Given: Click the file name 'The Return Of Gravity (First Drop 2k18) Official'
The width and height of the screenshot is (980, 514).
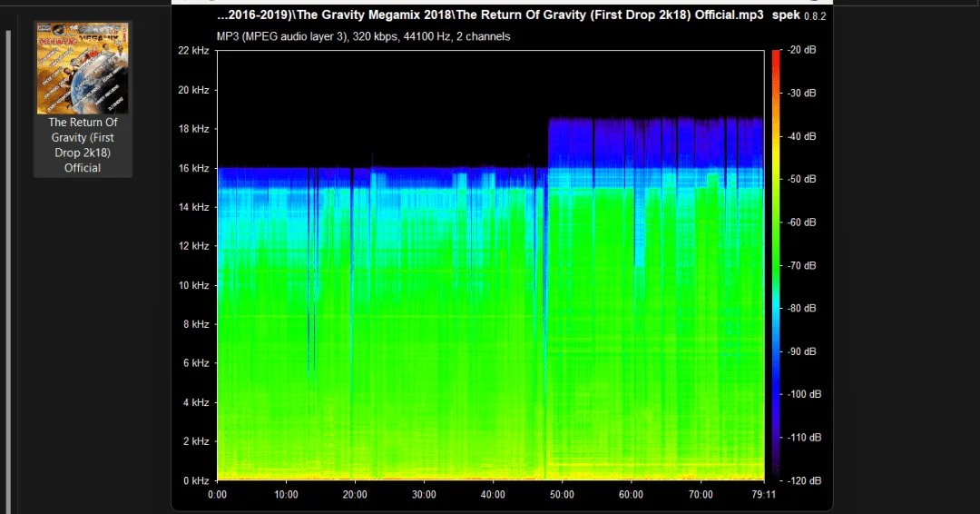Looking at the screenshot, I should click(x=83, y=145).
